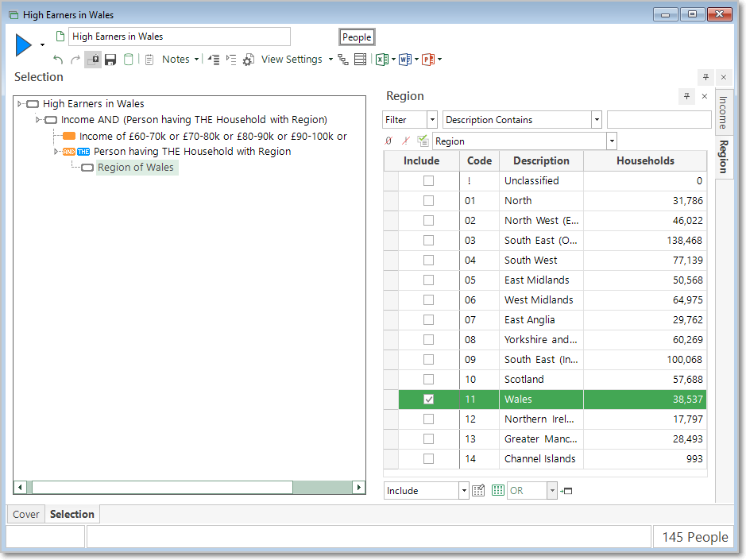Expand the High Earners in Wales tree node
The width and height of the screenshot is (746, 560).
click(x=20, y=104)
